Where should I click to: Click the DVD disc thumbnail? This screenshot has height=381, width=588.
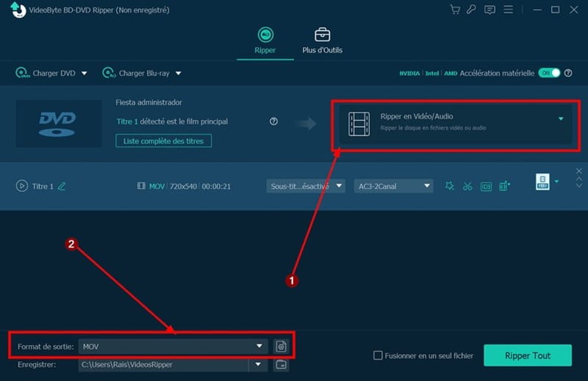click(x=58, y=124)
